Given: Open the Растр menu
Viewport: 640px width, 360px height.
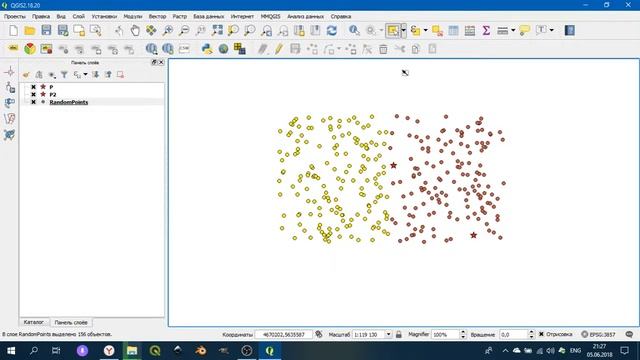Looking at the screenshot, I should 180,16.
